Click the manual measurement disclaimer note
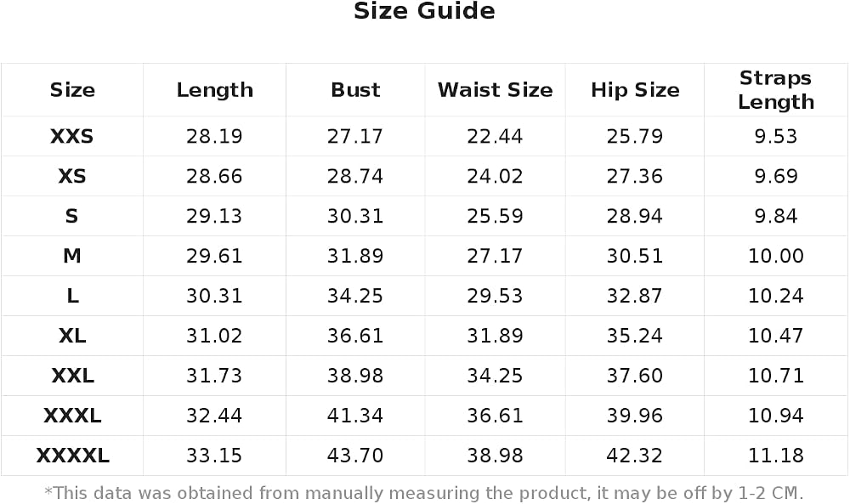The width and height of the screenshot is (850, 504). pos(424,493)
